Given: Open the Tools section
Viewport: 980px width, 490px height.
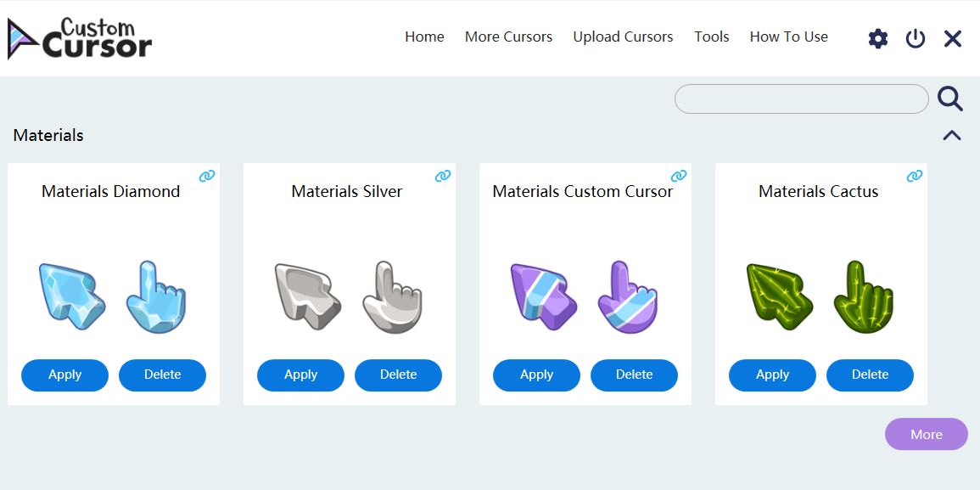Looking at the screenshot, I should [711, 37].
